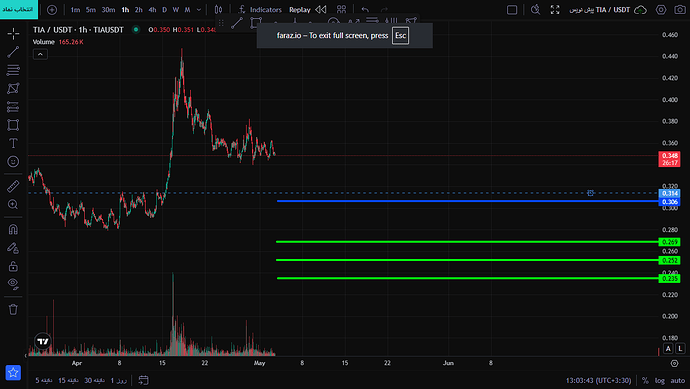Viewport: 690px width, 389px height.
Task: Click the blue favorites star button
Action: point(13,372)
